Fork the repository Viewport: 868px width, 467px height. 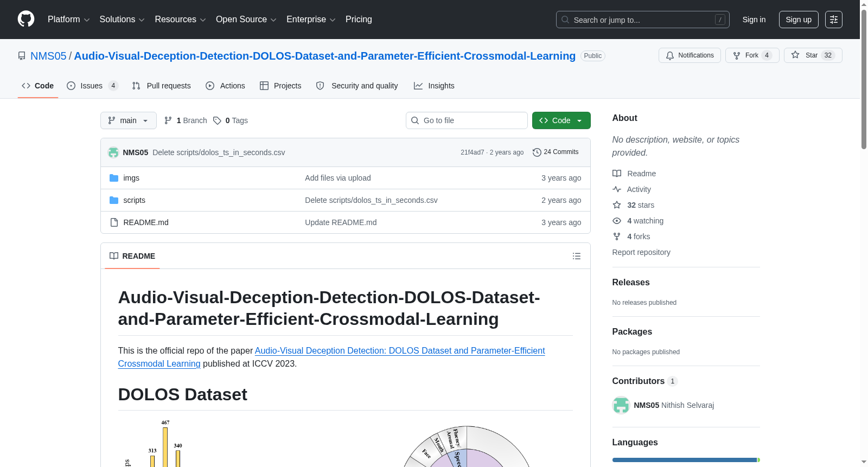(x=752, y=55)
